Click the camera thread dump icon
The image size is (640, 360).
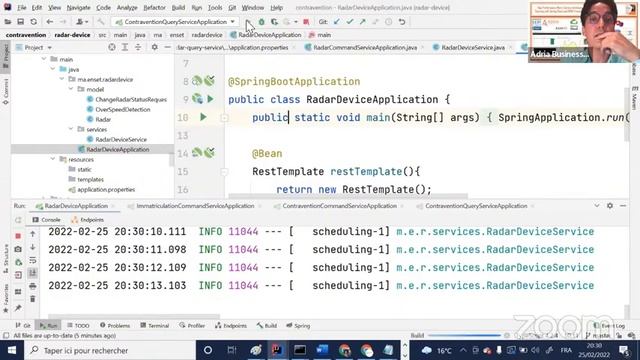[18, 249]
